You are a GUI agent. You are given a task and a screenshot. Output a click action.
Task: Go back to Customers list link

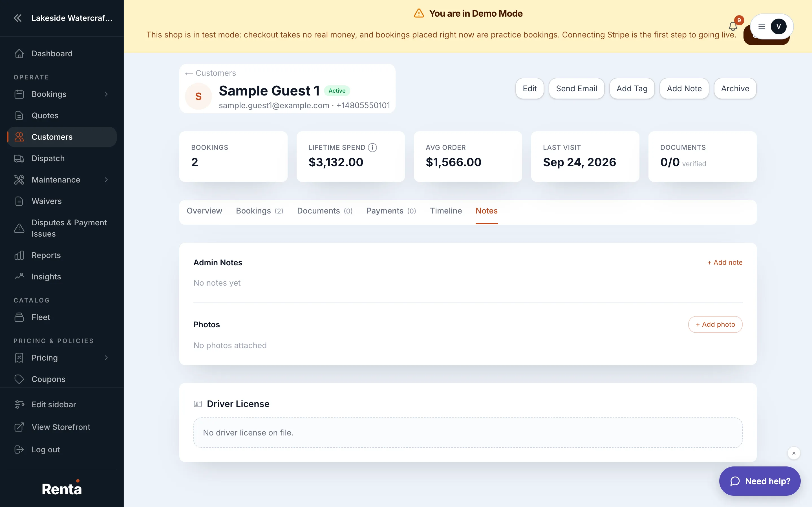pyautogui.click(x=210, y=73)
